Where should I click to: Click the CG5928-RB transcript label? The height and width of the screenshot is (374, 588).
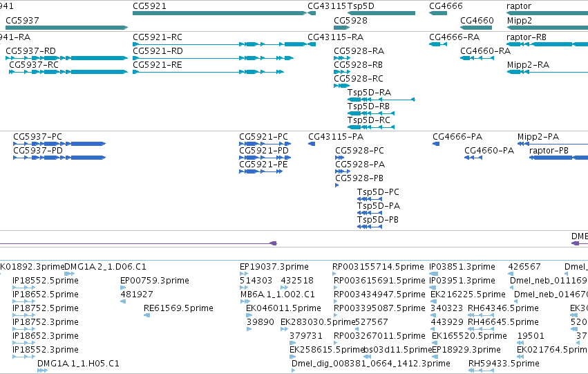pos(358,65)
